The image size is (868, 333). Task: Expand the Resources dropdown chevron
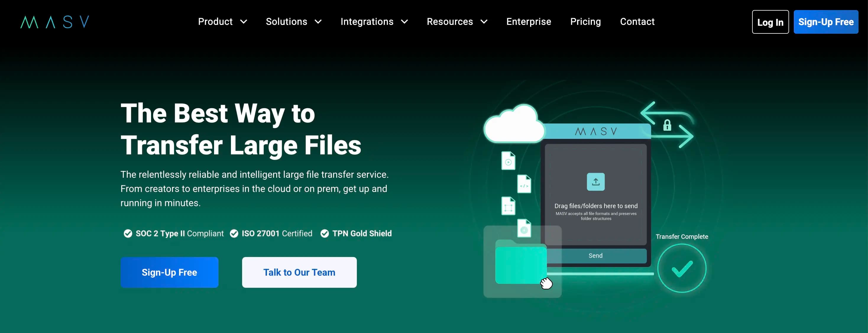pyautogui.click(x=484, y=22)
